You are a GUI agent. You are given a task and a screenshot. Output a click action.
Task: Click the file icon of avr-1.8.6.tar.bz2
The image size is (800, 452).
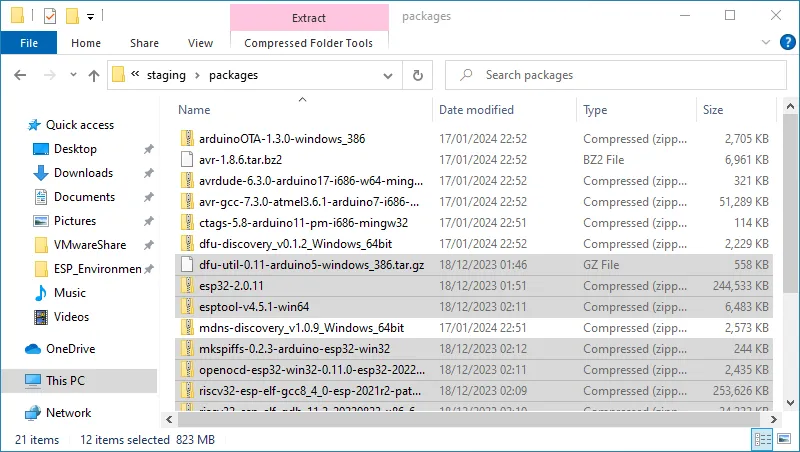[187, 159]
